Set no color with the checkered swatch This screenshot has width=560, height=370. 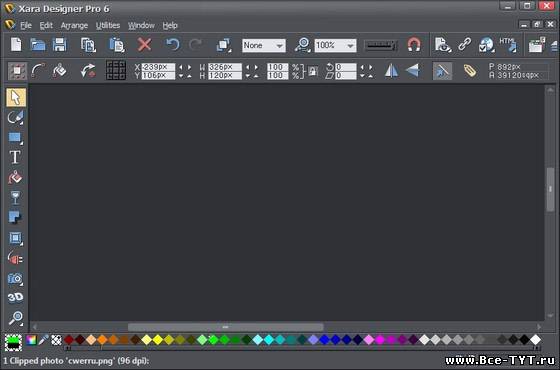[x=56, y=340]
